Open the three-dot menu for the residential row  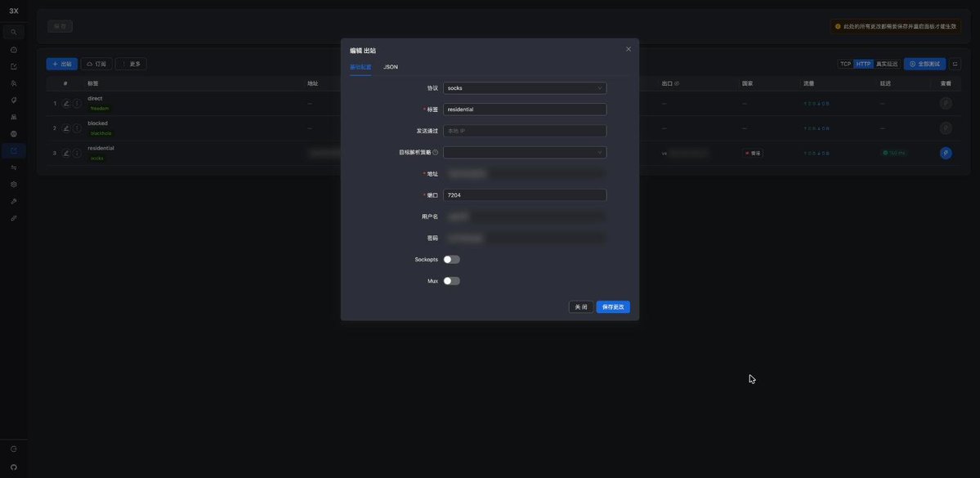click(x=77, y=153)
